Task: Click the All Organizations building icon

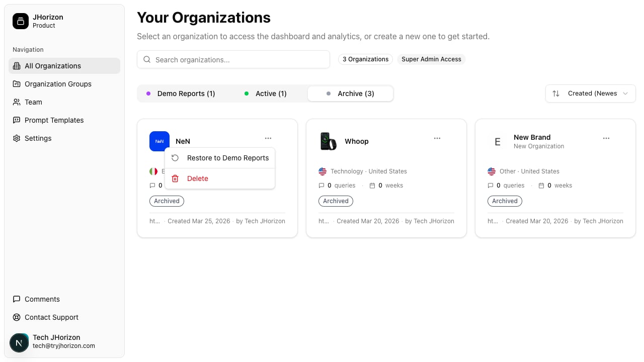Action: 17,66
